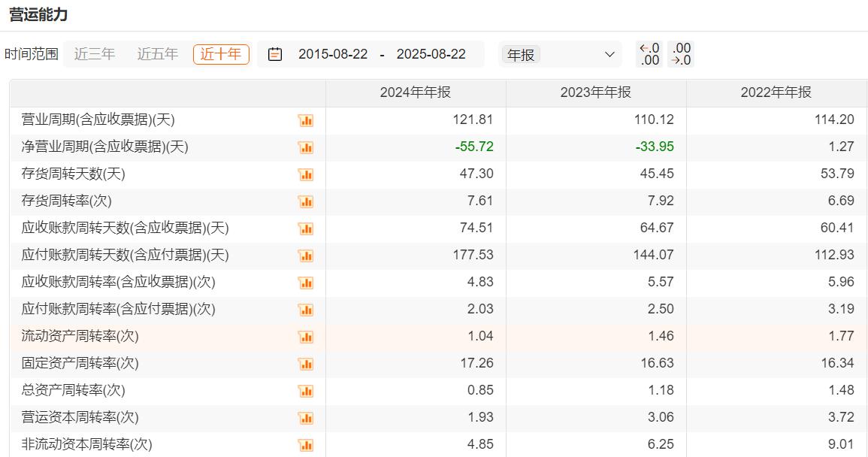Image resolution: width=868 pixels, height=457 pixels.
Task: Open the 年报 report type dropdown
Action: pos(560,54)
